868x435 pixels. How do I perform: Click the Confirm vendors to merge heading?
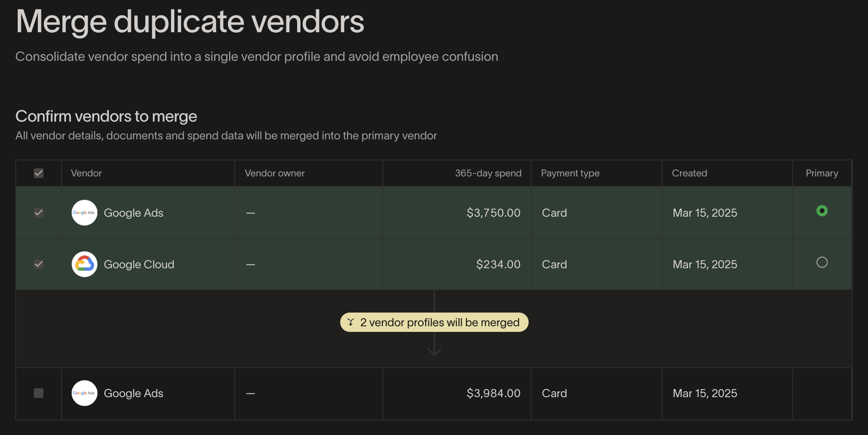tap(106, 116)
